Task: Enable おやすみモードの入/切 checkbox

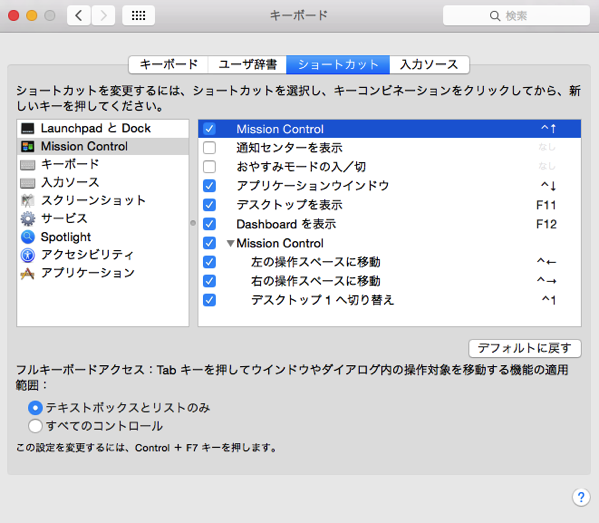Action: pos(209,167)
